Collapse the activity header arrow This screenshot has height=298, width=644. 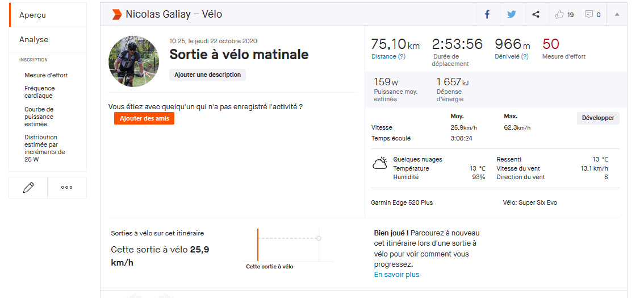click(617, 15)
